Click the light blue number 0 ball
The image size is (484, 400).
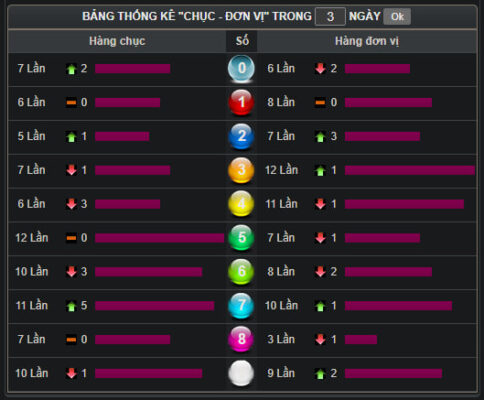(241, 69)
